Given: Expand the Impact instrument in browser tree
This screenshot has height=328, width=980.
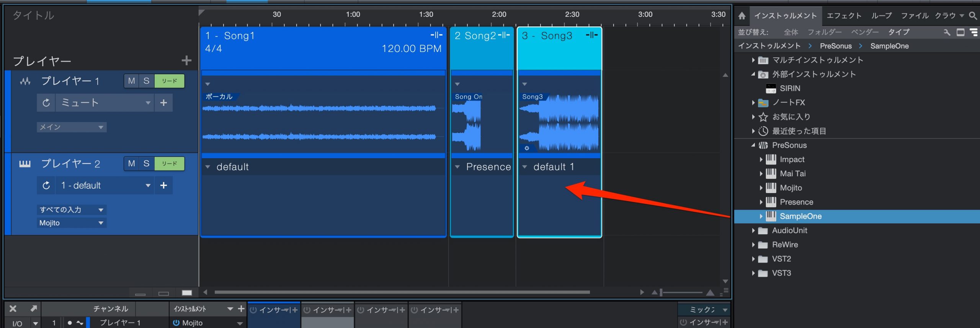Looking at the screenshot, I should 761,159.
